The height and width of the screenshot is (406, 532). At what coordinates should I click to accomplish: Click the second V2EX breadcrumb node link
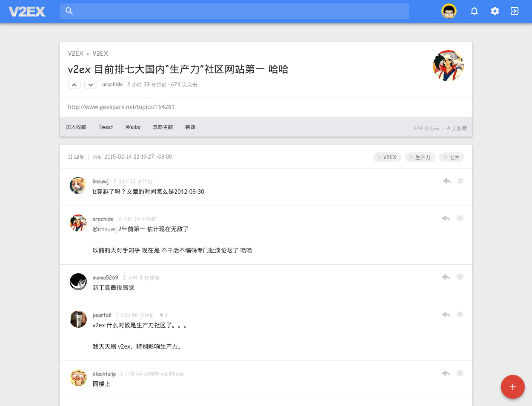(100, 54)
